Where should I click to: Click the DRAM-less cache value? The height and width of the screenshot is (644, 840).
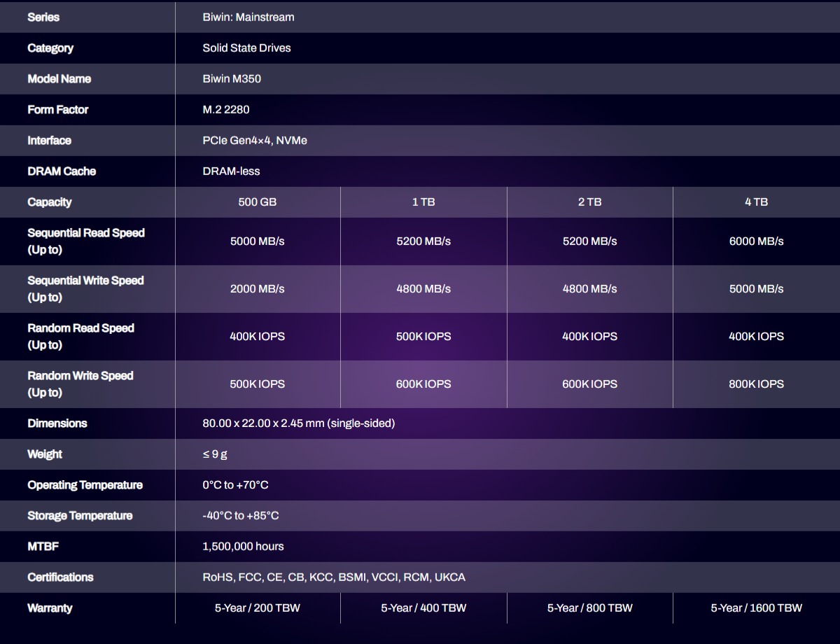231,171
